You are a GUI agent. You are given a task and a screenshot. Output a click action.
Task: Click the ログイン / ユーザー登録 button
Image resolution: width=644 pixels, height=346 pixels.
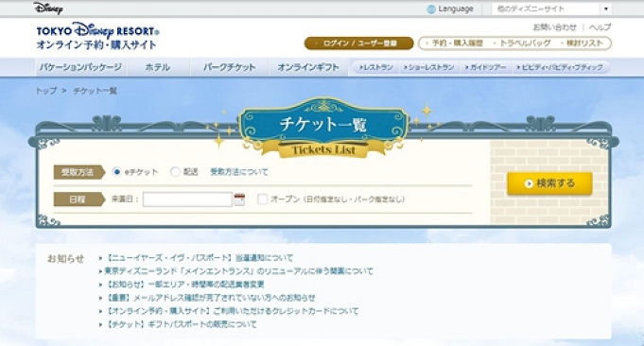coord(358,43)
